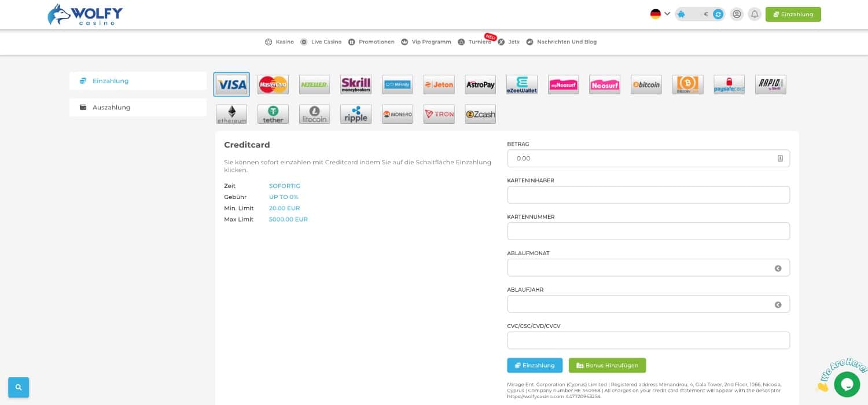The width and height of the screenshot is (868, 405).
Task: Choose the Bitcoin payment icon
Action: (646, 84)
